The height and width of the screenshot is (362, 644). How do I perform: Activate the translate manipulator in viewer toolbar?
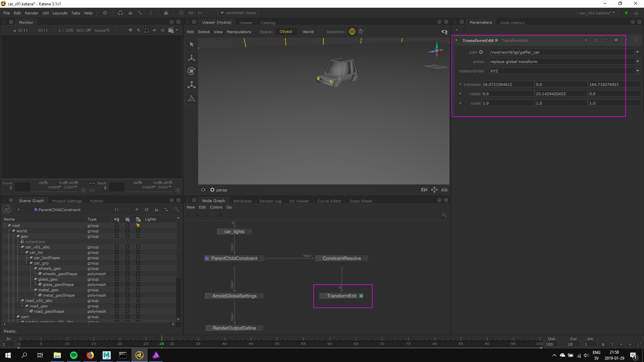tap(192, 58)
